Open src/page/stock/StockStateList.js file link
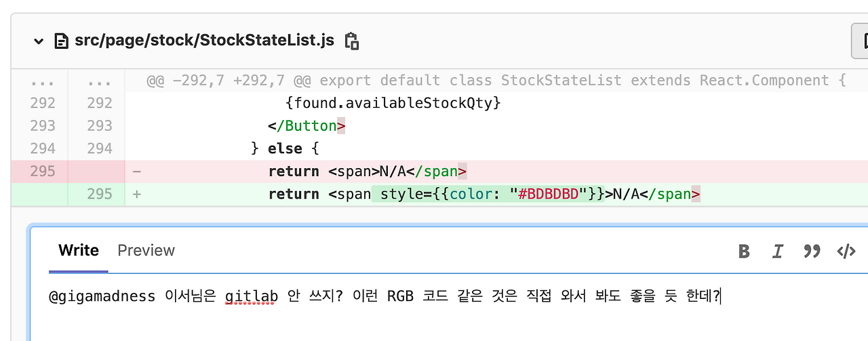Image resolution: width=868 pixels, height=341 pixels. [x=203, y=41]
